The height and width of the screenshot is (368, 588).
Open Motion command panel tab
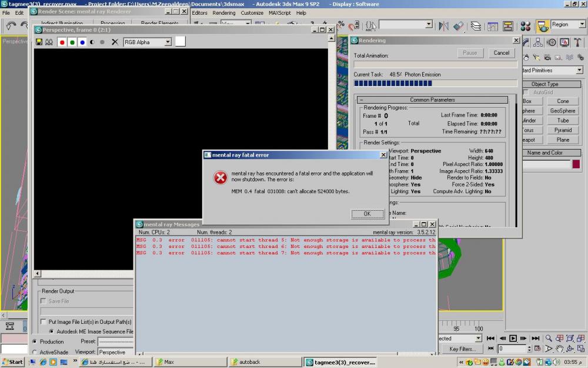click(x=552, y=42)
